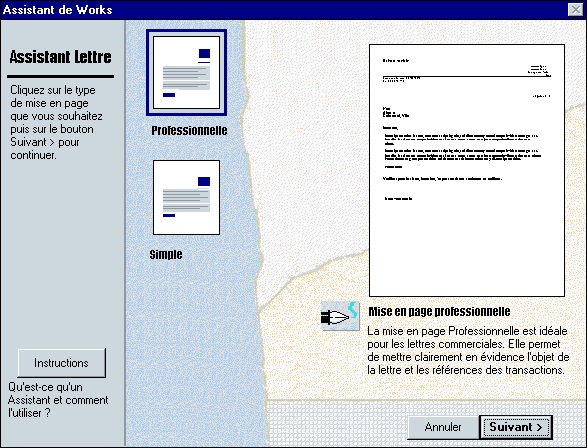Click the body paragraphs in letter preview
This screenshot has height=448, width=587.
coord(463,147)
